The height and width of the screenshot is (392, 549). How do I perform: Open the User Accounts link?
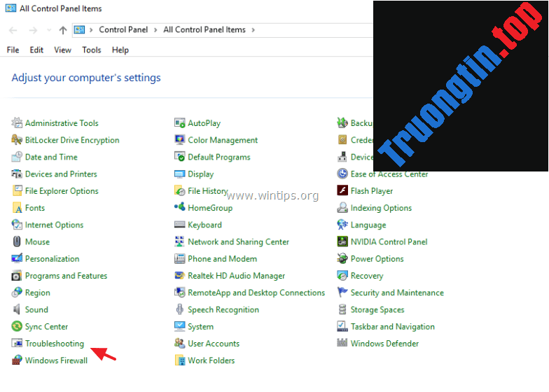tap(214, 343)
